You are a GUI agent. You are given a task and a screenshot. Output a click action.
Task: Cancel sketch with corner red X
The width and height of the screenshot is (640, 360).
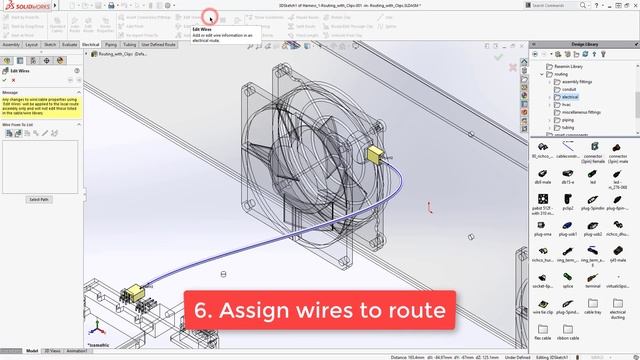tap(513, 67)
